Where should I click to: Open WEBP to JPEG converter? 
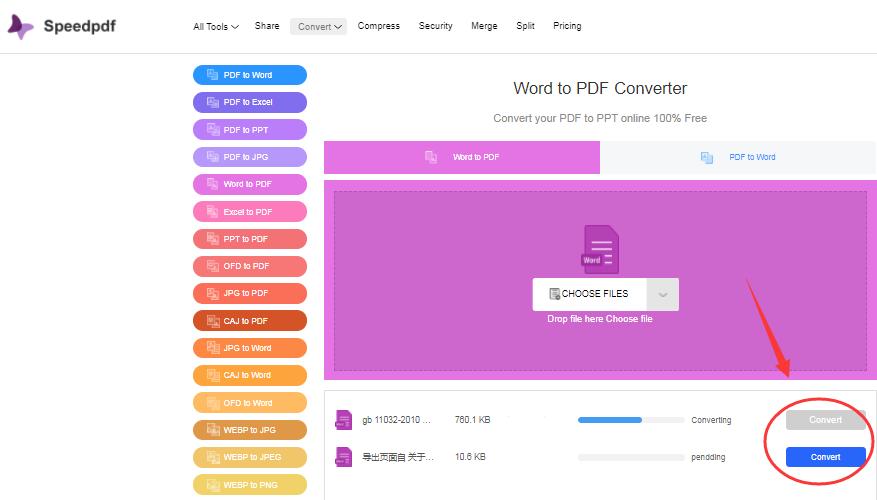click(250, 457)
